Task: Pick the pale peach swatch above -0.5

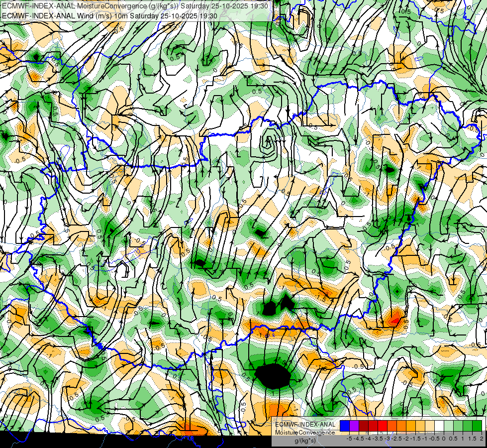Action: (429, 426)
